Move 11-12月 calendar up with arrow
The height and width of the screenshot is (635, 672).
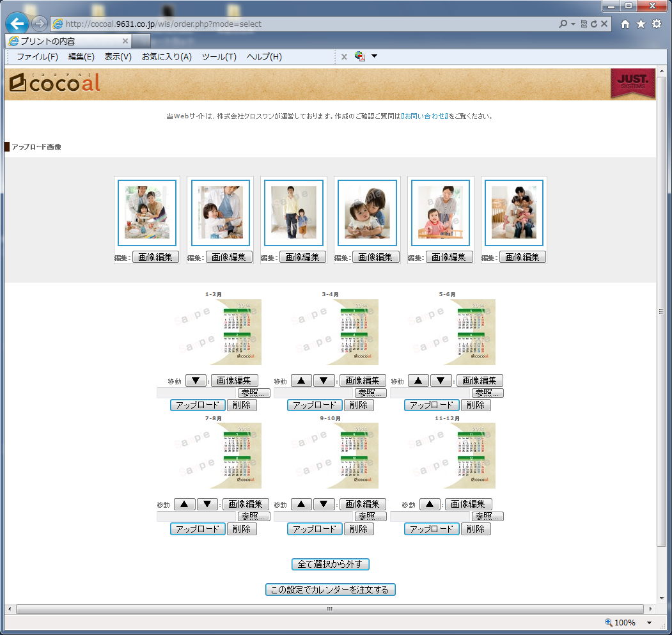(x=430, y=504)
